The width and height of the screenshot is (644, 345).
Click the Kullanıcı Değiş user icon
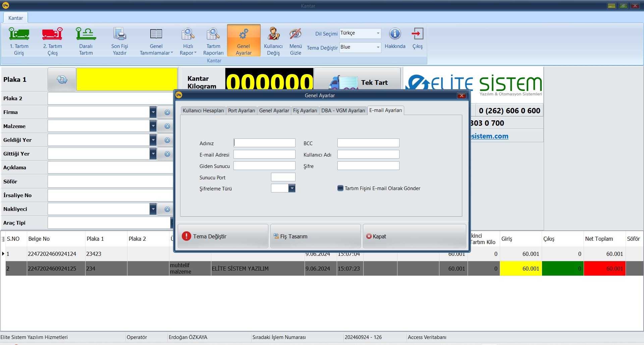273,34
